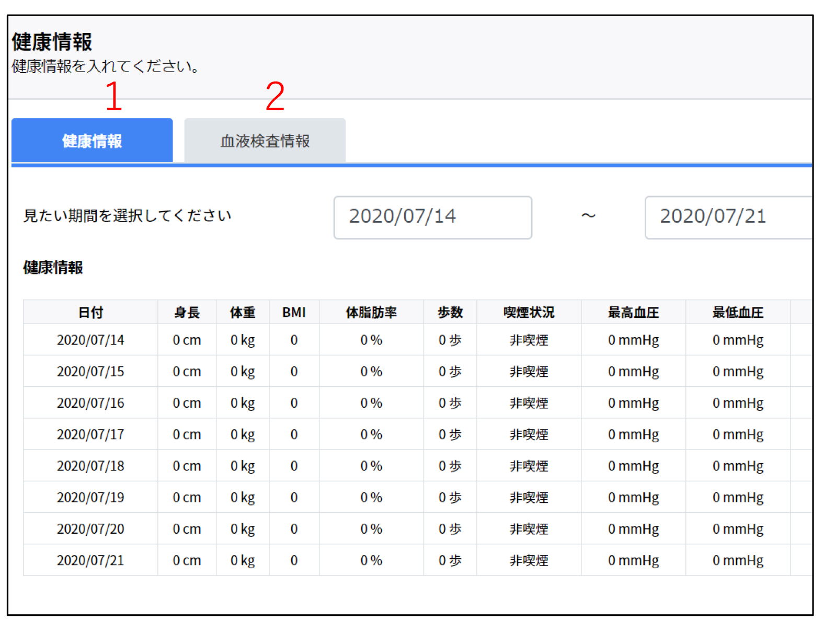Click the 0 歩 steps in 2020/07/21 row

click(450, 560)
